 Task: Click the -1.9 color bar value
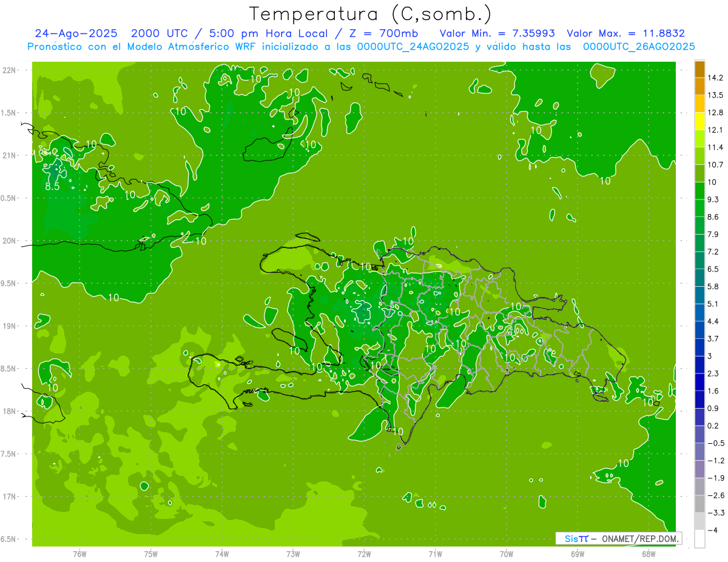point(716,478)
